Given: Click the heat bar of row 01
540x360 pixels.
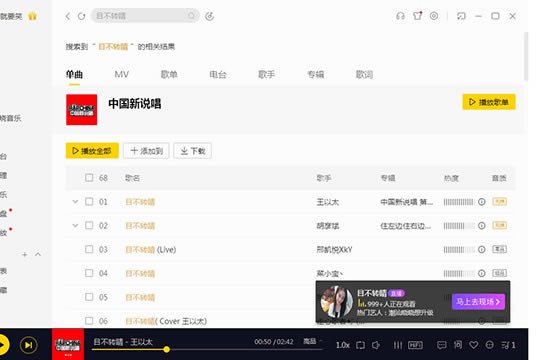Looking at the screenshot, I should (x=459, y=202).
